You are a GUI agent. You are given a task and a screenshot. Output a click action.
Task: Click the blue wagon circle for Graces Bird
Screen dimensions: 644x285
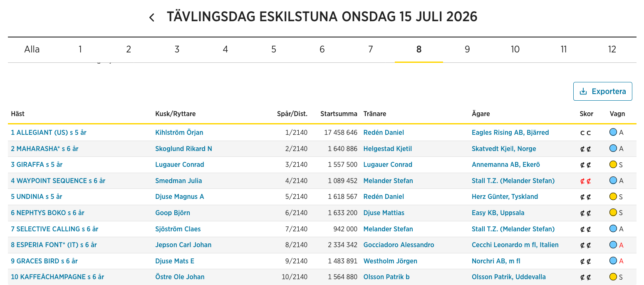coord(613,261)
